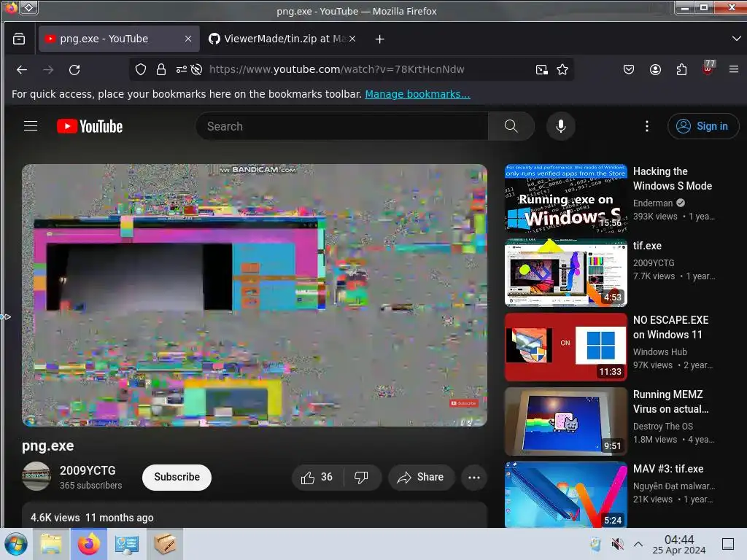Open a new tab with plus button
This screenshot has width=747, height=560.
pyautogui.click(x=379, y=39)
